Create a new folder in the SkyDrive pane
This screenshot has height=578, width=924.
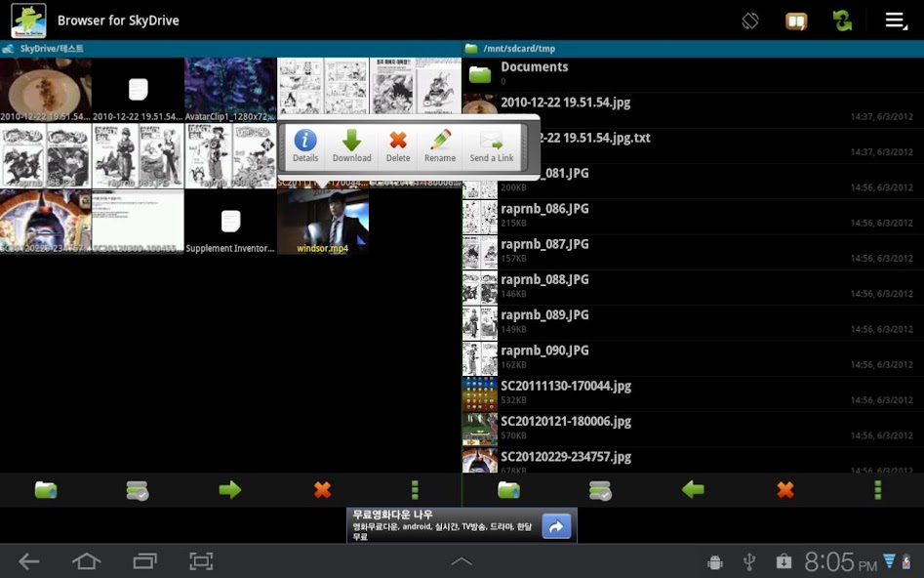tap(46, 490)
